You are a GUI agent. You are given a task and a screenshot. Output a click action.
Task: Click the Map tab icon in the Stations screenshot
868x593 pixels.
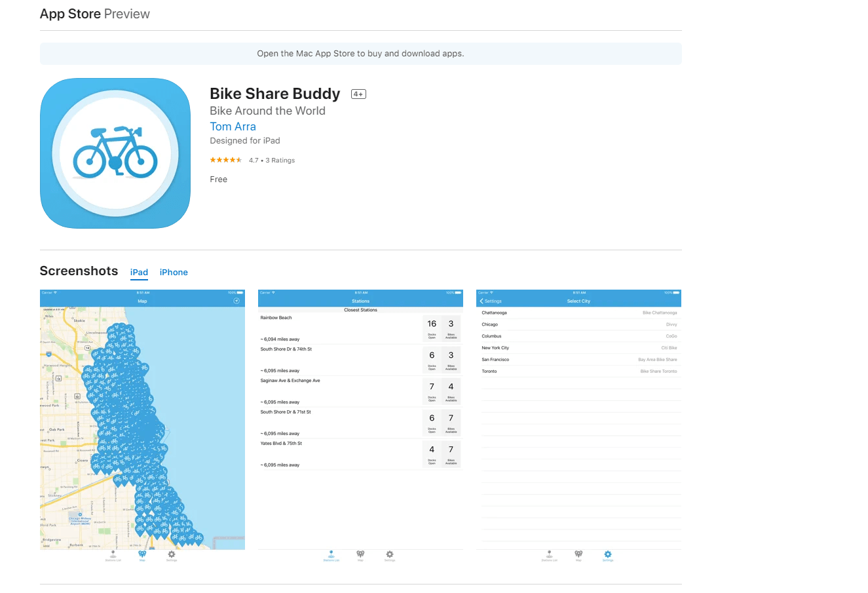pos(360,555)
